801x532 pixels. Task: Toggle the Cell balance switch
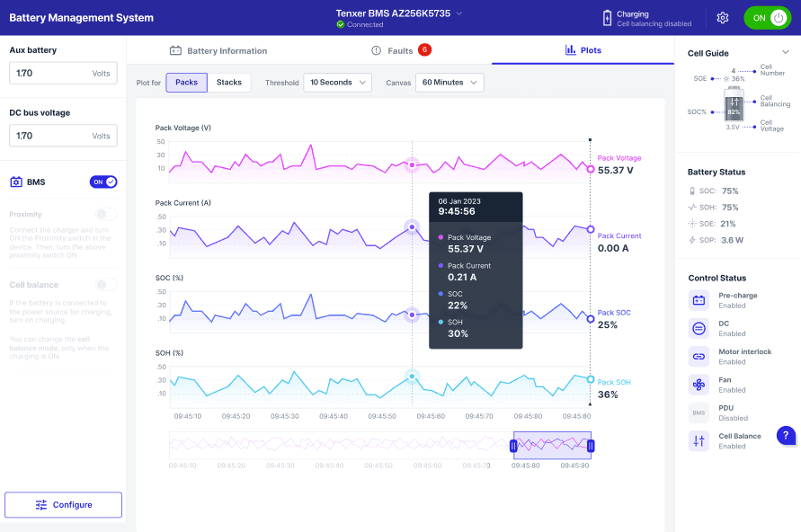pyautogui.click(x=106, y=284)
